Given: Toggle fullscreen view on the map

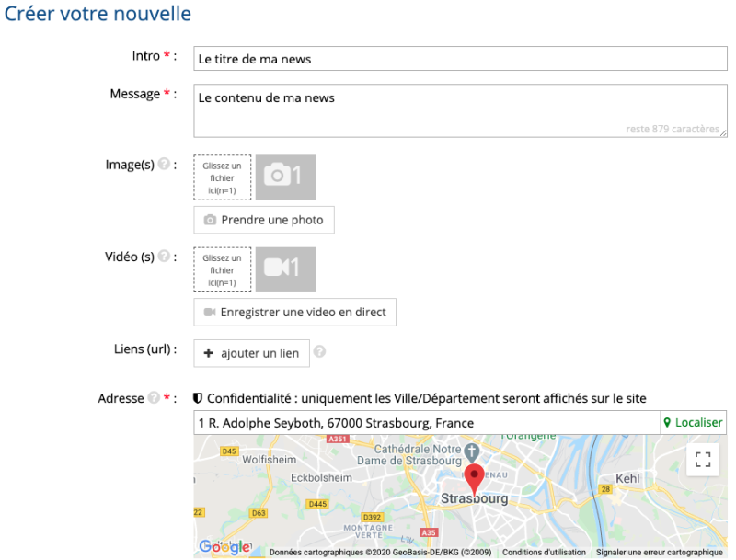Looking at the screenshot, I should click(703, 460).
